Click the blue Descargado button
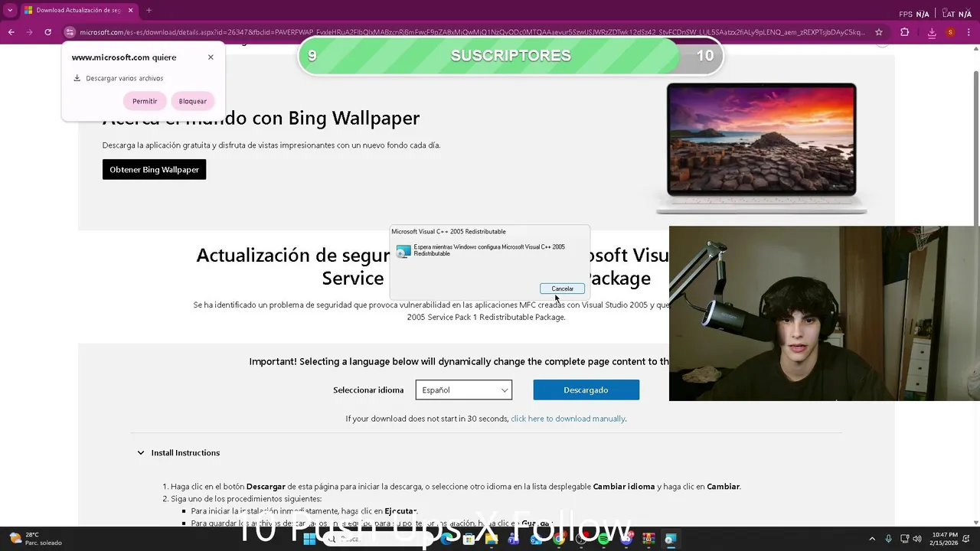The width and height of the screenshot is (980, 551). coord(586,390)
